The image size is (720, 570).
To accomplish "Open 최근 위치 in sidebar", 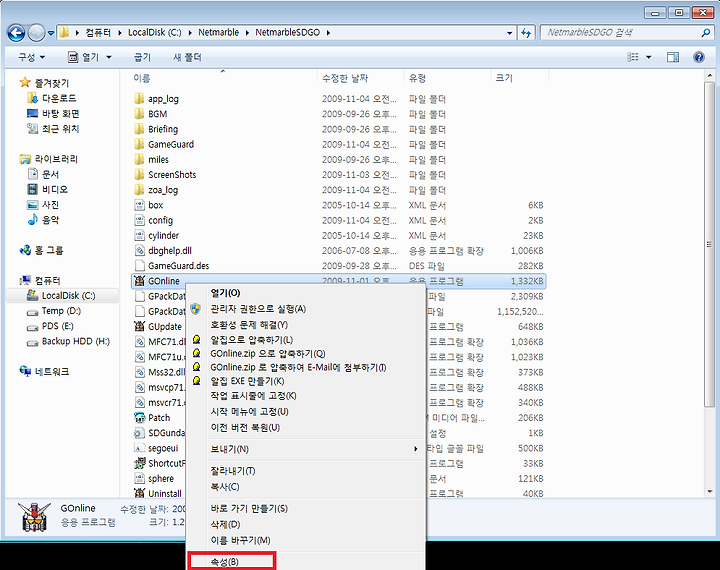I will pos(53,129).
